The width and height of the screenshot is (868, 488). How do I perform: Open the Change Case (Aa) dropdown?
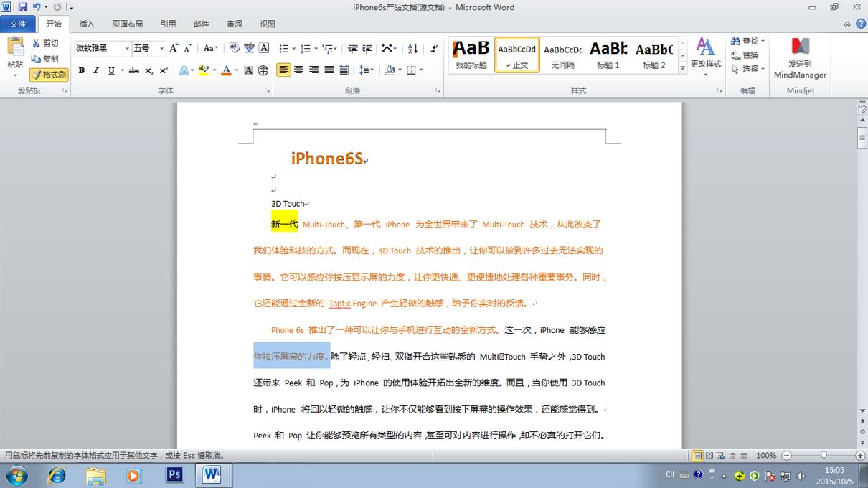point(210,48)
